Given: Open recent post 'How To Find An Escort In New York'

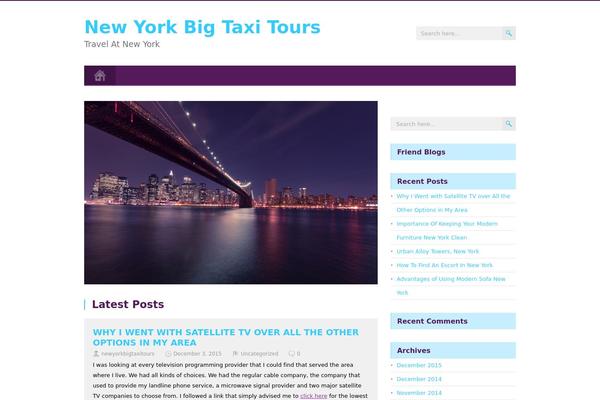Looking at the screenshot, I should tap(445, 265).
